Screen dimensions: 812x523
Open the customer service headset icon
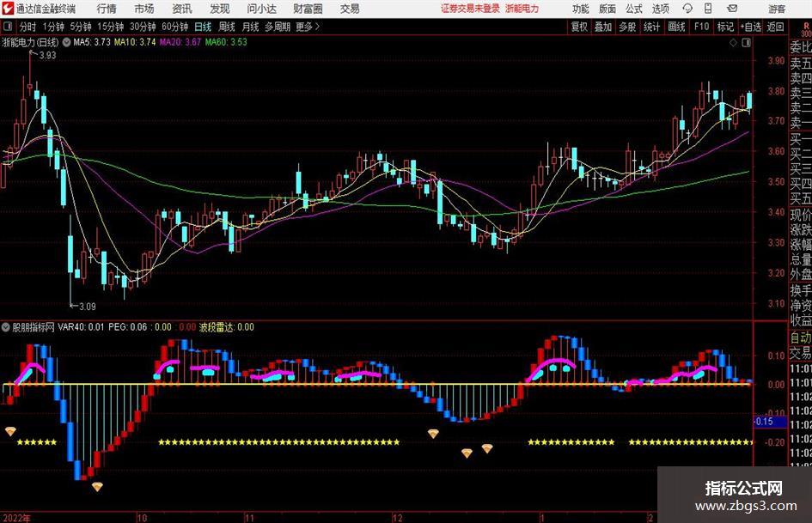pyautogui.click(x=687, y=9)
